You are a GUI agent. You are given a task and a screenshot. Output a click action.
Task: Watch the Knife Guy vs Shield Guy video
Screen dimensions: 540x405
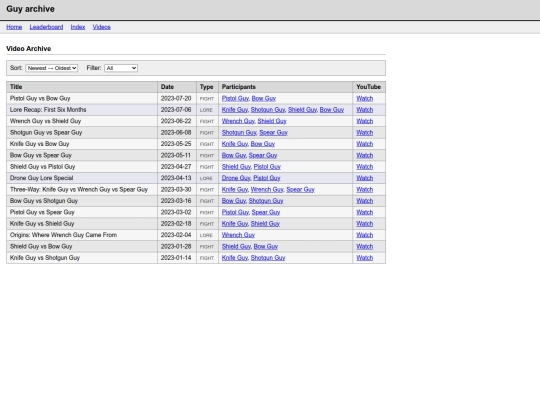tap(365, 224)
